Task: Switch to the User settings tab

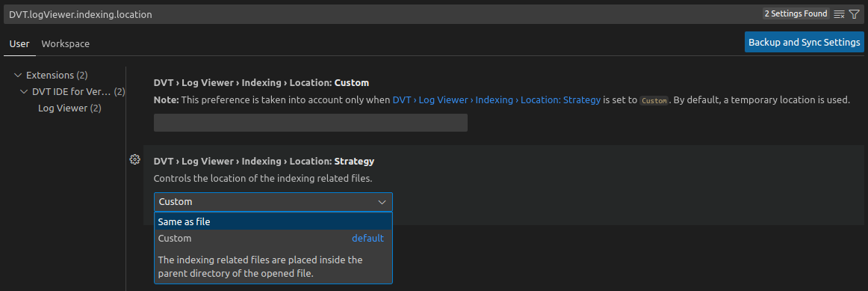Action: pyautogui.click(x=19, y=44)
